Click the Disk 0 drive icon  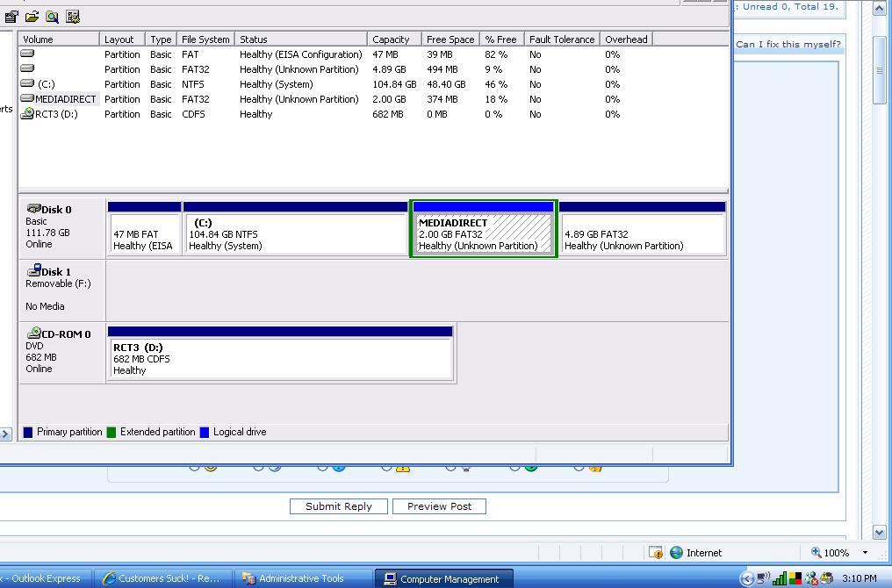pyautogui.click(x=33, y=209)
